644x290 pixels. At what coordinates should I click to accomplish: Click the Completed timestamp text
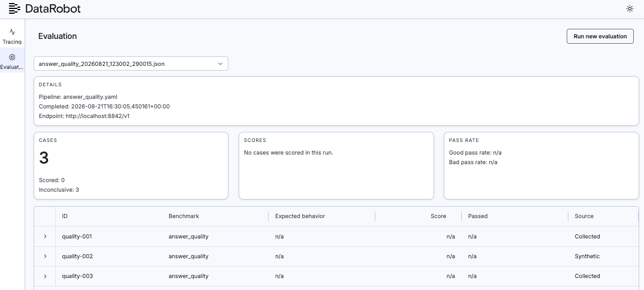[104, 107]
